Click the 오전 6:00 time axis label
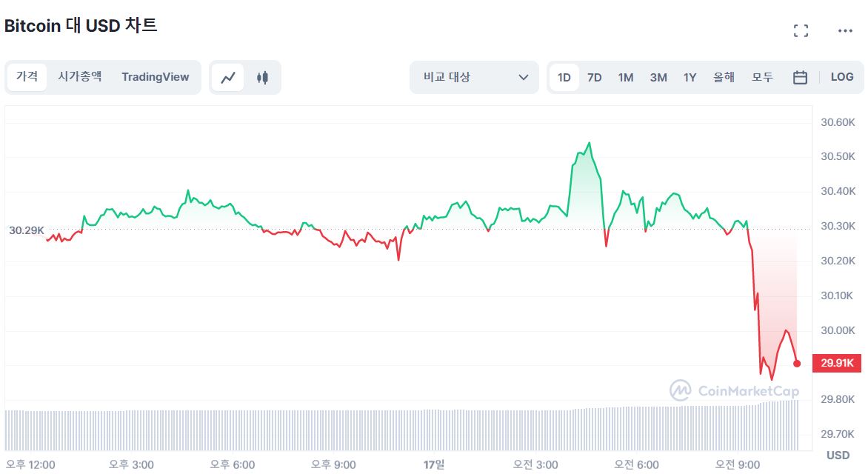Viewport: 868px width, 474px height. click(x=636, y=464)
